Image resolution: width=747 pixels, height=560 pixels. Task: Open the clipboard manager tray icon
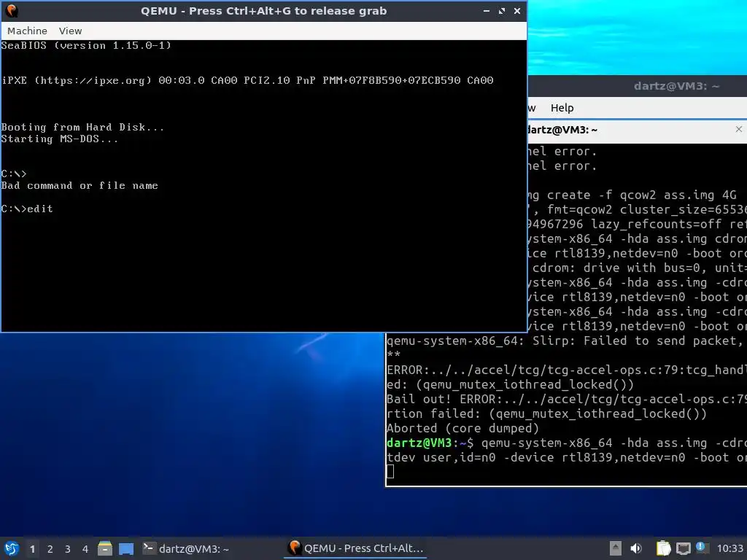pyautogui.click(x=663, y=548)
